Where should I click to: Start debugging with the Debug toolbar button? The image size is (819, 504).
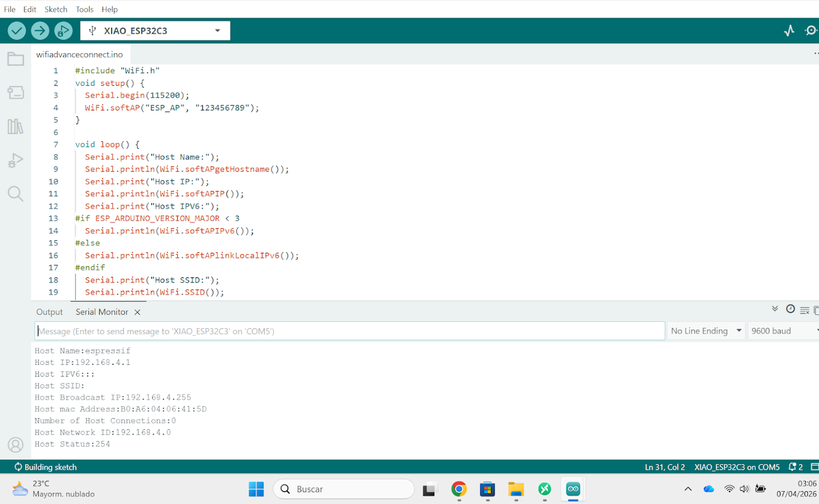(x=63, y=31)
